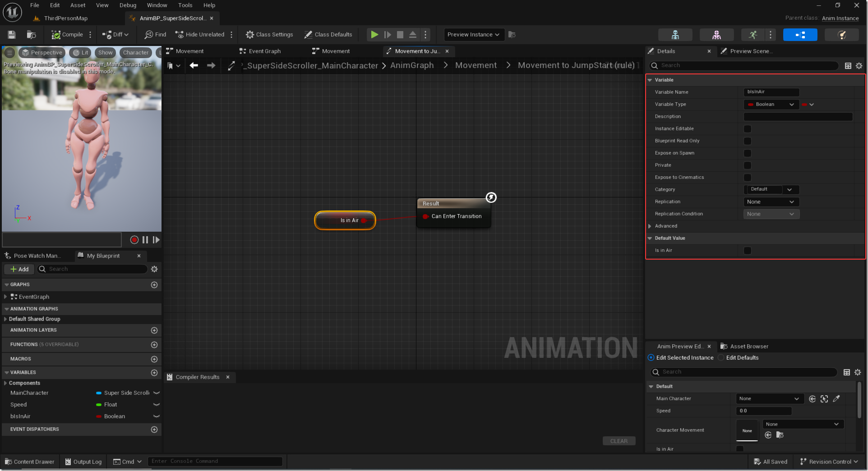Click the Variable Name field showing bIsInAir
The height and width of the screenshot is (471, 868).
point(771,92)
